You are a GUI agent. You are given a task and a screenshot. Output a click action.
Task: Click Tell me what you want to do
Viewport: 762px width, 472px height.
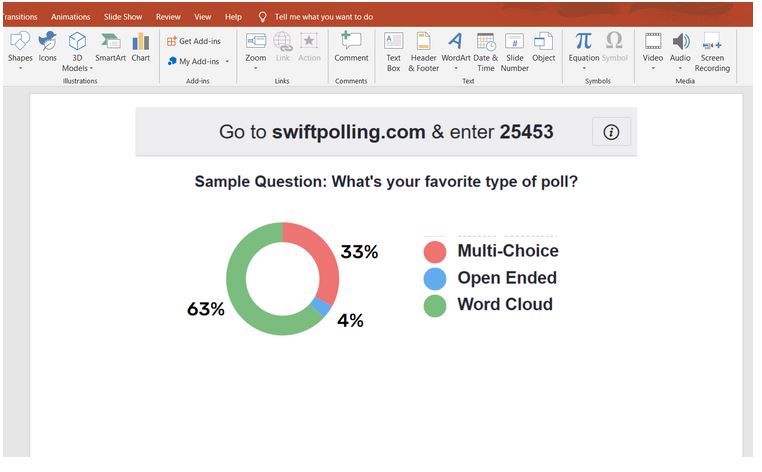click(x=324, y=17)
